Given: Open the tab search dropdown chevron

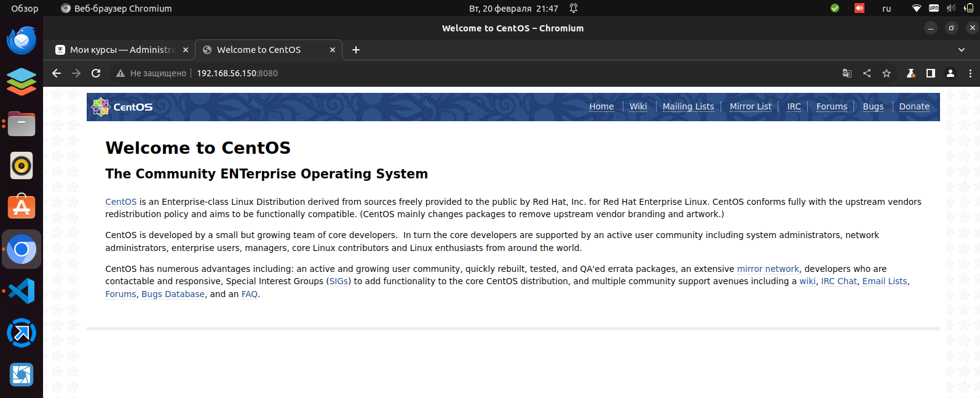Looking at the screenshot, I should point(962,50).
